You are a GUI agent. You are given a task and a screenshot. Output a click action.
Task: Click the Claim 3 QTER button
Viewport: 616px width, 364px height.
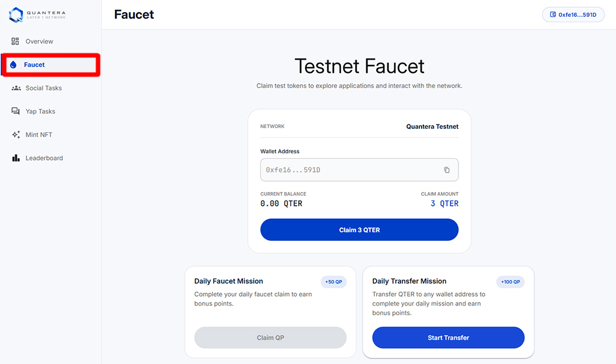tap(359, 230)
